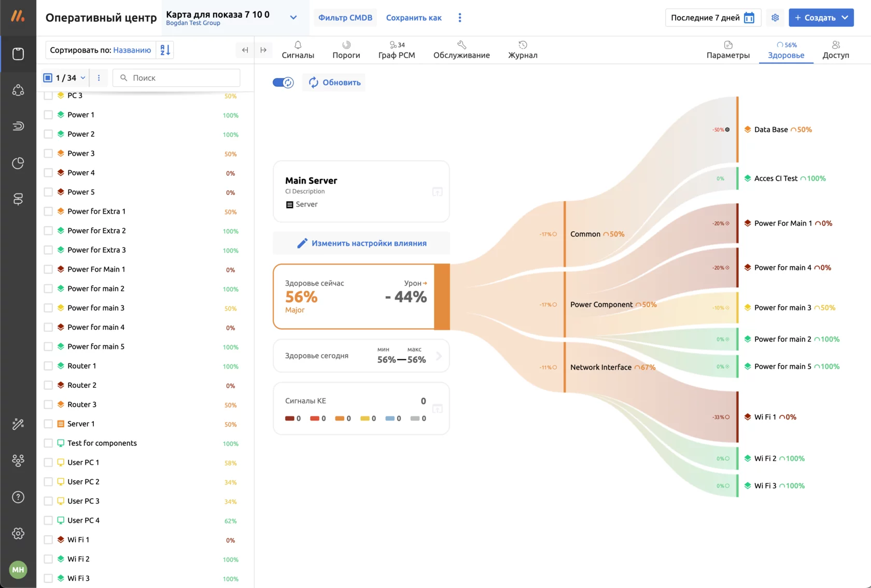Screen dimensions: 871x588
Task: Open the help question mark sidebar icon
Action: [x=18, y=497]
